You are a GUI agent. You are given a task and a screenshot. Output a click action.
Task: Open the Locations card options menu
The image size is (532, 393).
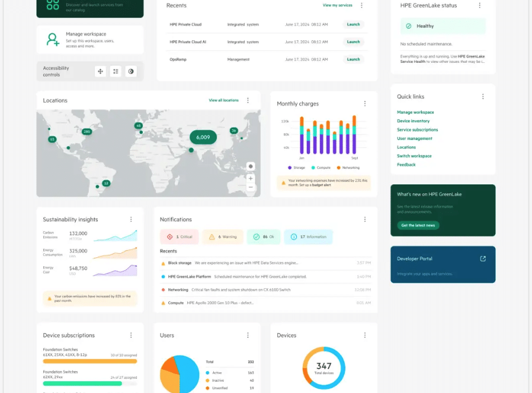point(248,100)
